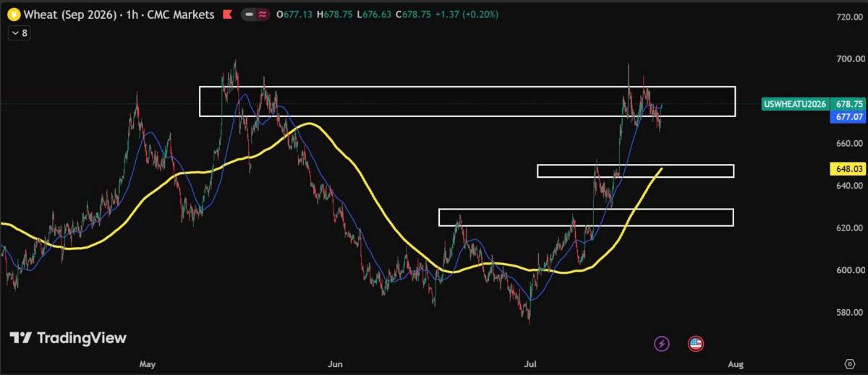Image resolution: width=868 pixels, height=375 pixels.
Task: Click the US flag economic event icon
Action: point(696,344)
